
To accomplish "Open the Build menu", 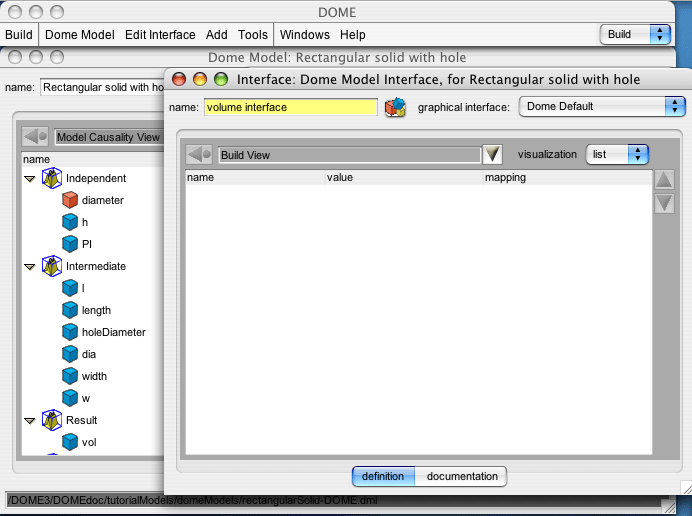I will pyautogui.click(x=19, y=34).
